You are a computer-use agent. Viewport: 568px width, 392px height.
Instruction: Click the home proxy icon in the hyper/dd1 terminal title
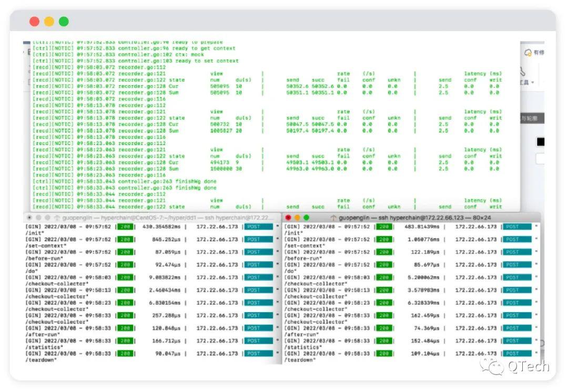coord(56,218)
